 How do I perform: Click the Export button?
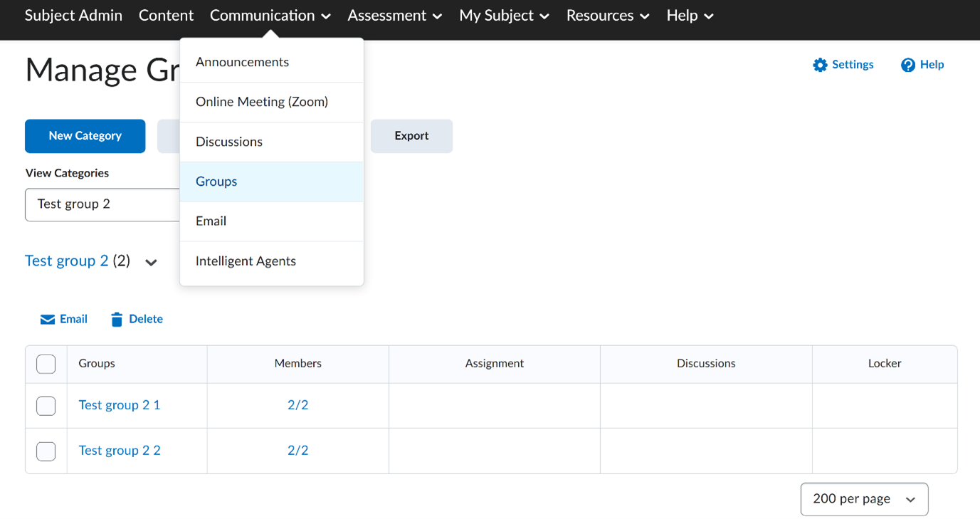411,136
